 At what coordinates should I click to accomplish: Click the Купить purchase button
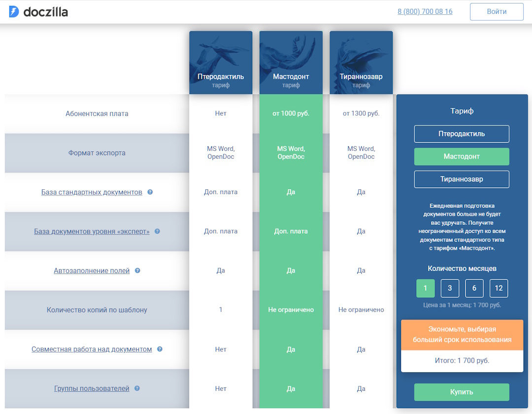pyautogui.click(x=462, y=392)
